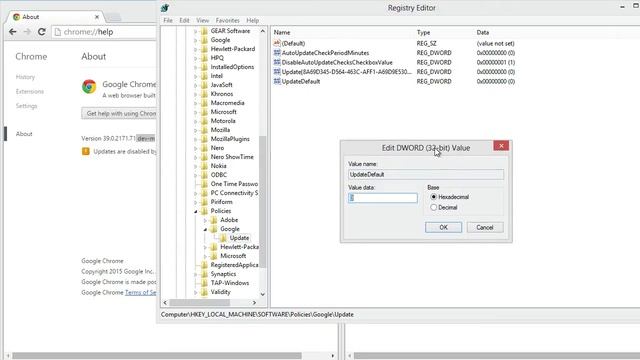Open the Help menu in Registry Editor
Image resolution: width=640 pixels, height=360 pixels.
tap(252, 20)
